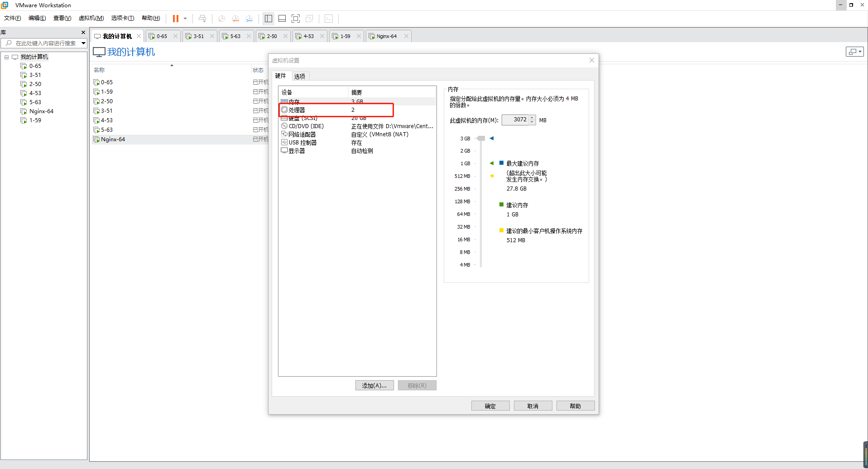Image resolution: width=868 pixels, height=469 pixels.
Task: Click the 取消 button
Action: (533, 406)
